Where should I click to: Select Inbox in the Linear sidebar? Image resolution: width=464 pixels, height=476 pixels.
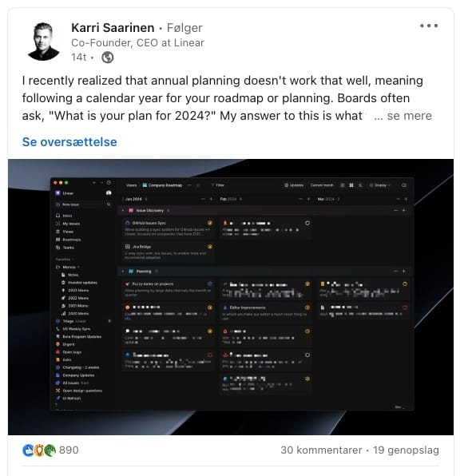(x=64, y=216)
